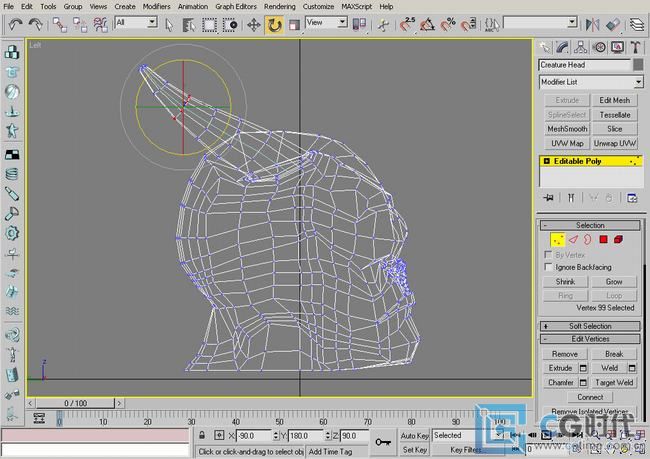
Task: Select the Bind to Space Warp tool
Action: (100, 24)
